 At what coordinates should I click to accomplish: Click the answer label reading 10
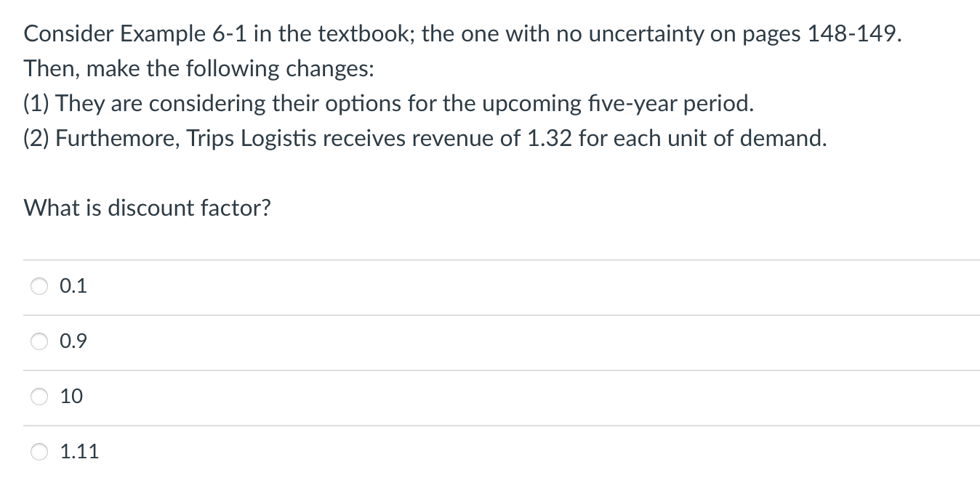coord(71,397)
